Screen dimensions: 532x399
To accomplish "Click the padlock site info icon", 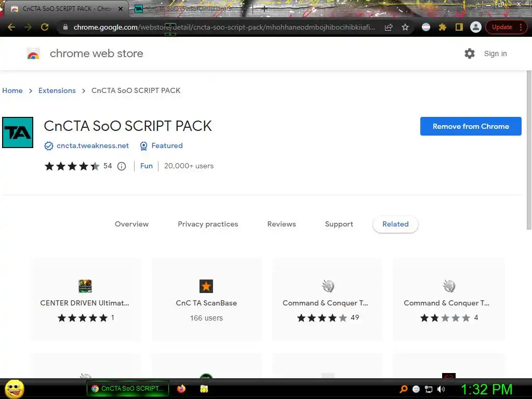I will click(65, 27).
